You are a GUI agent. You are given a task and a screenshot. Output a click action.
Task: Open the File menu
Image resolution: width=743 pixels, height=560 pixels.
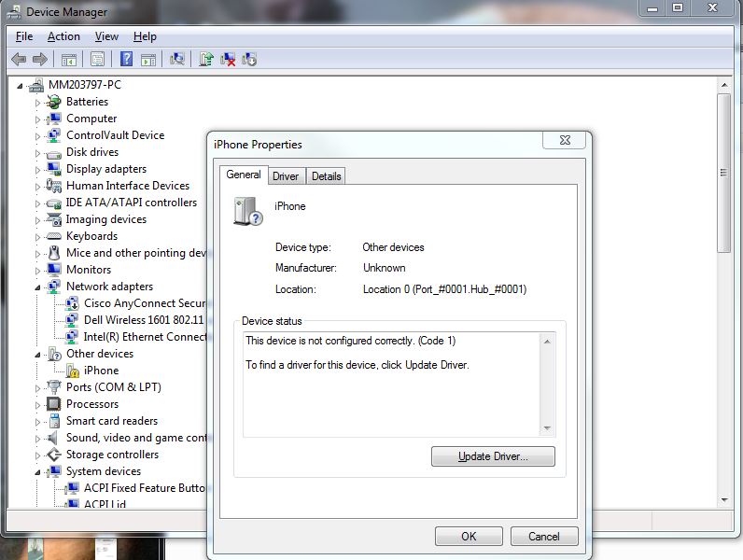[x=24, y=36]
